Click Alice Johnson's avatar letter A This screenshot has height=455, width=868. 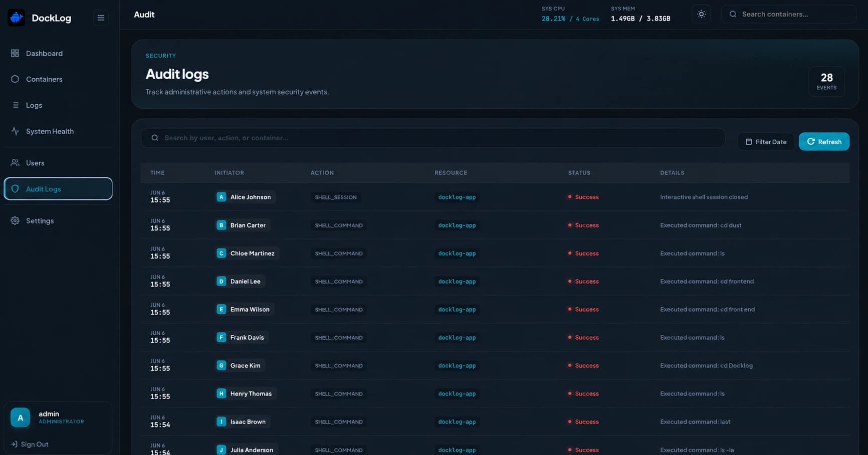coord(221,197)
